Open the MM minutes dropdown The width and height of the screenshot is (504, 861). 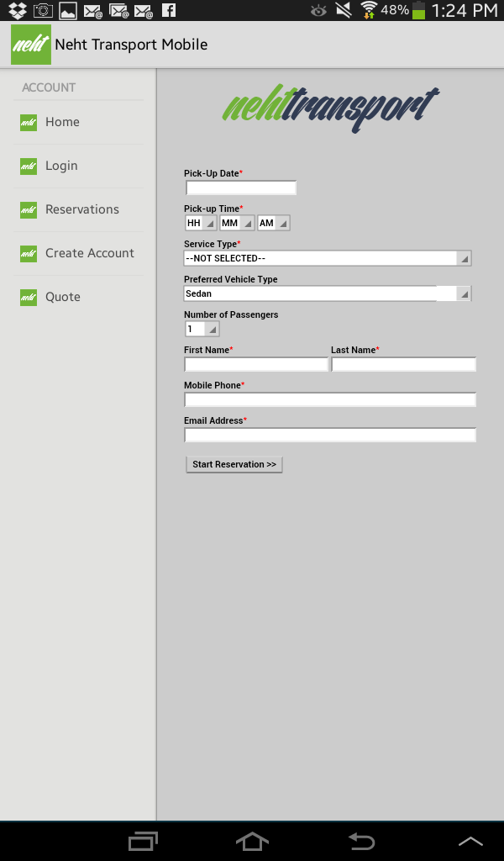click(237, 223)
